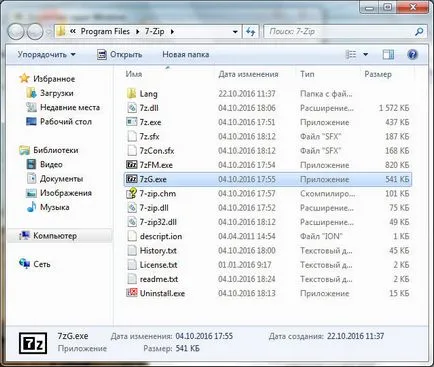This screenshot has height=367, width=434.
Task: Click the 7-zip.dll file icon
Action: point(132,208)
